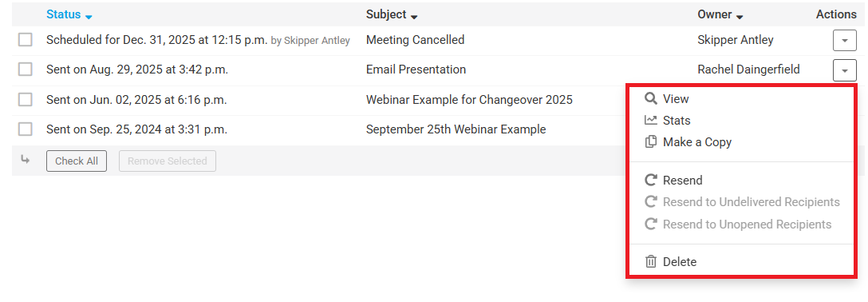The image size is (868, 302).
Task: Tick the Webinar Example for Changeover checkbox
Action: coord(25,100)
